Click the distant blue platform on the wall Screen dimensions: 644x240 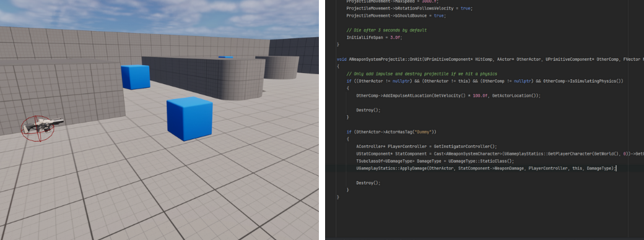225,57
